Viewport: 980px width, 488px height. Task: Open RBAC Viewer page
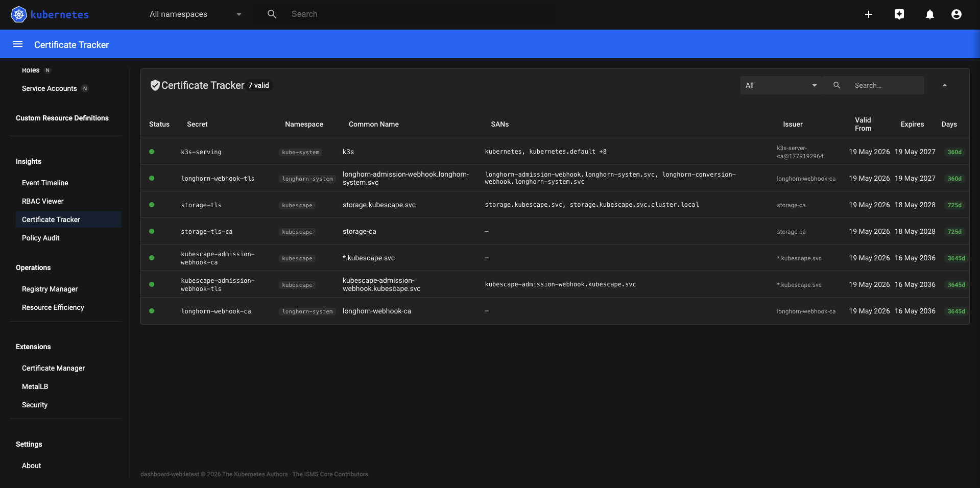43,201
